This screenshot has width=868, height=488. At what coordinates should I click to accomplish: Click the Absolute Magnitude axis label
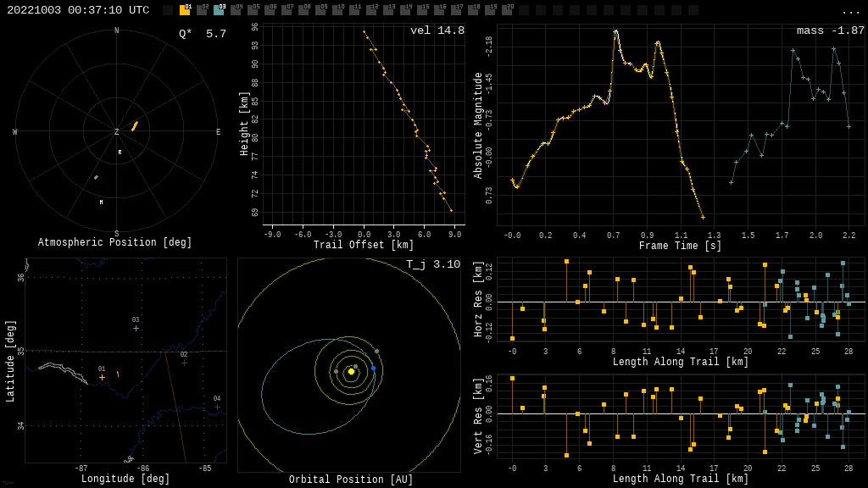(478, 125)
